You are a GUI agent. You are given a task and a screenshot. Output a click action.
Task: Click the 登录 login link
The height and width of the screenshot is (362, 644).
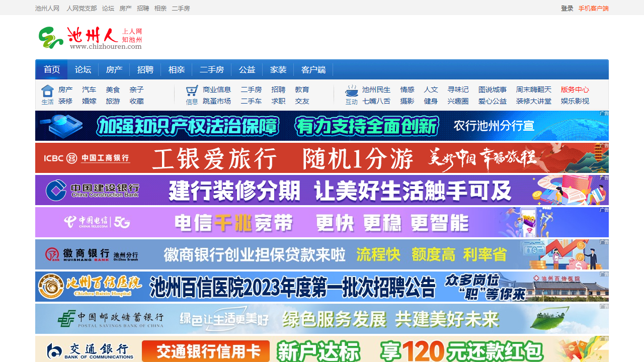(x=567, y=8)
